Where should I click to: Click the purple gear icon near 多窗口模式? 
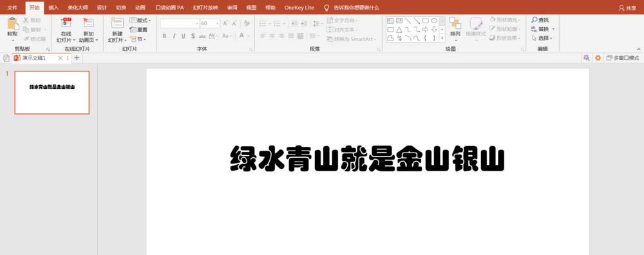[587, 58]
